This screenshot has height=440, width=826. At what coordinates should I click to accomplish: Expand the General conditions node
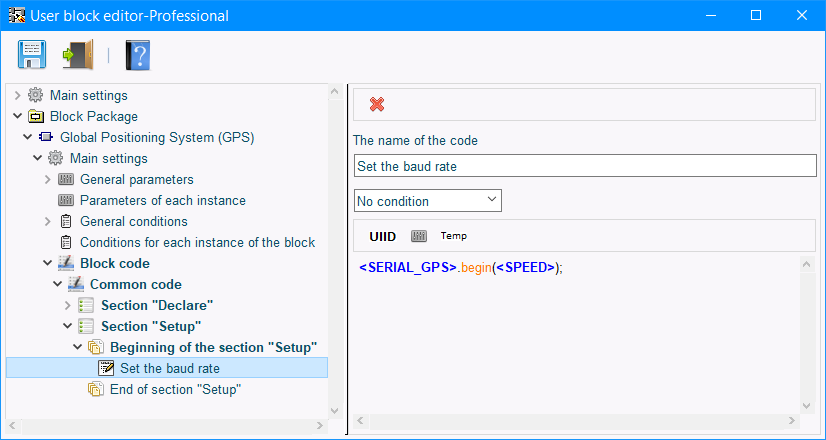[47, 221]
